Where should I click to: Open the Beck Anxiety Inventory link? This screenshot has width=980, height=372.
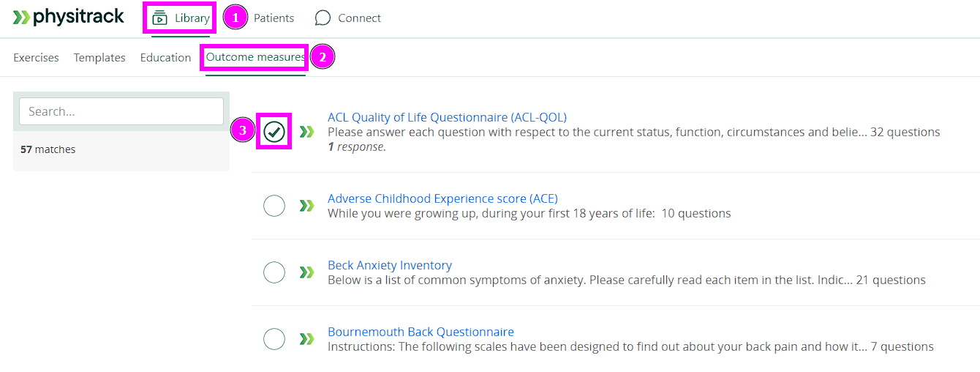pyautogui.click(x=390, y=265)
